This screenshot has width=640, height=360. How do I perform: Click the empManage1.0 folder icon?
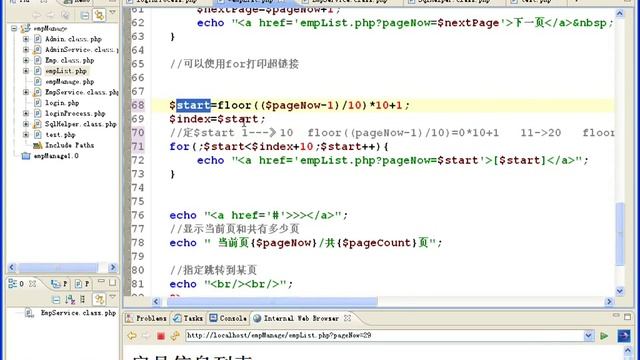coord(26,156)
